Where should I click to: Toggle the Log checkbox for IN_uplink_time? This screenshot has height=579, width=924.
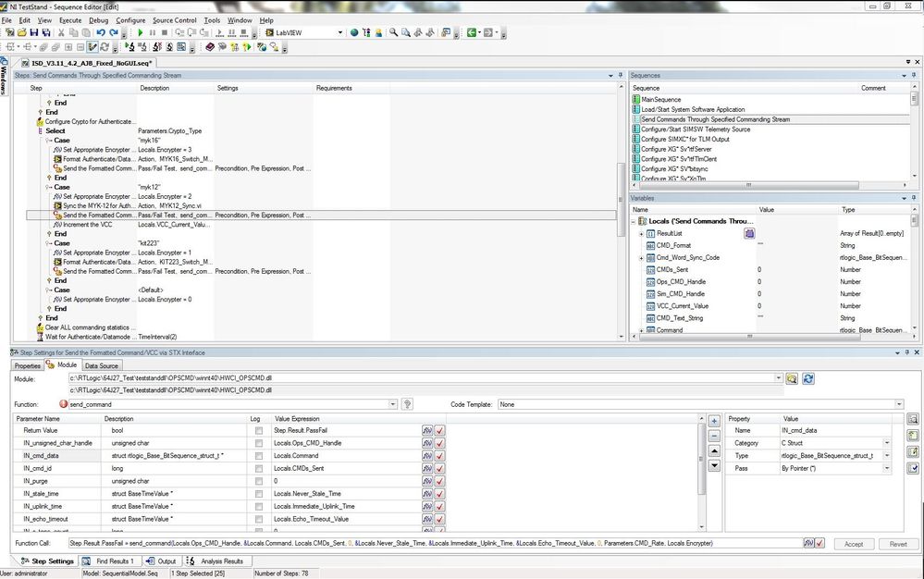click(259, 507)
